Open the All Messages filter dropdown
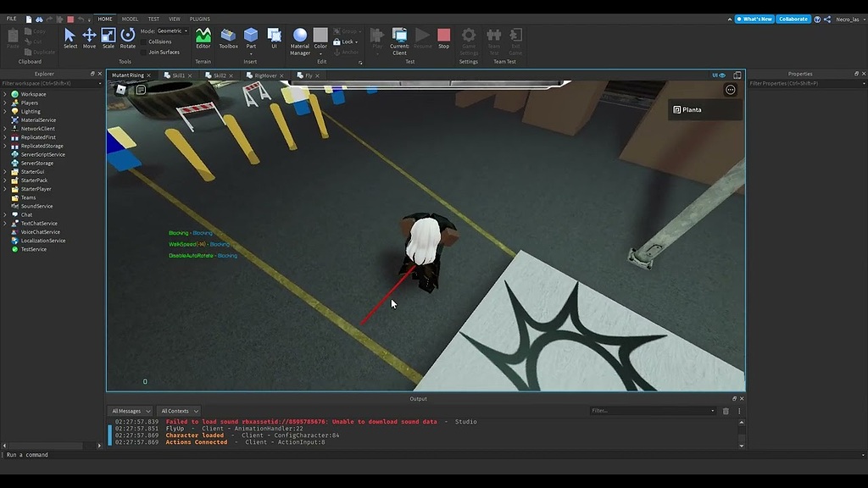Image resolution: width=868 pixels, height=488 pixels. click(x=130, y=410)
